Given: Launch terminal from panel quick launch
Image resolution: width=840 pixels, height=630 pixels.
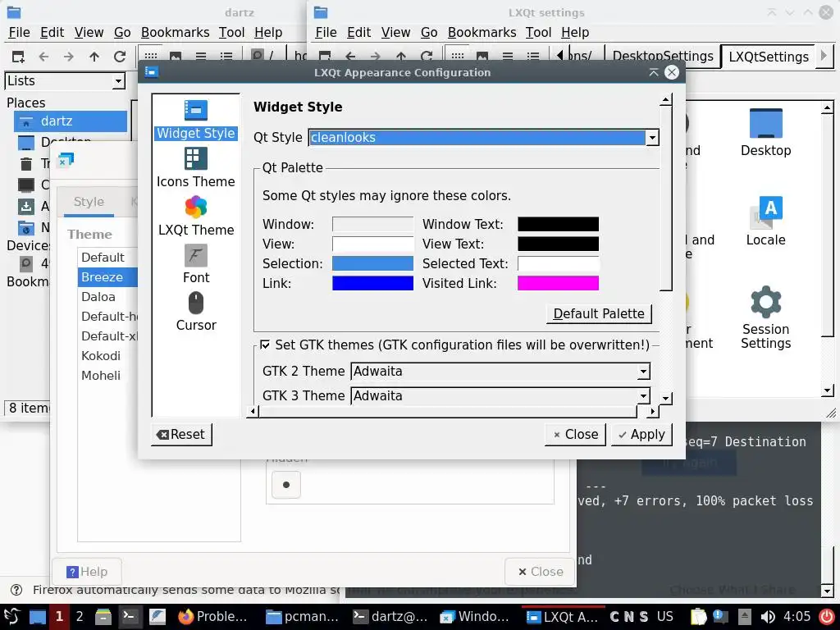Looking at the screenshot, I should click(129, 616).
